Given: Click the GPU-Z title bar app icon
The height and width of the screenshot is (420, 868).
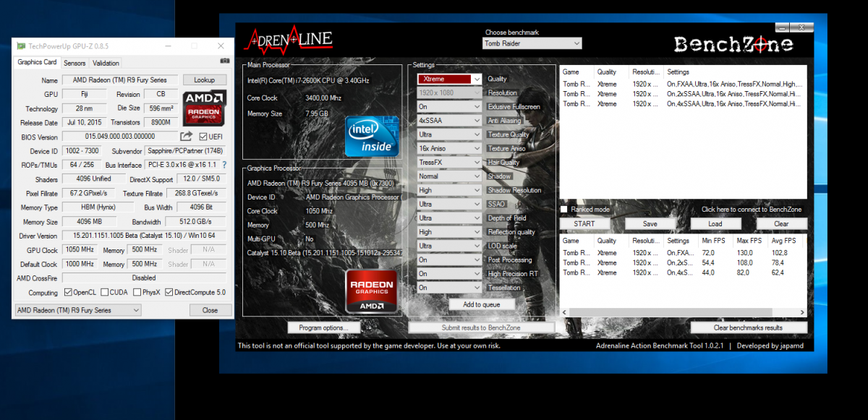Looking at the screenshot, I should (x=22, y=46).
